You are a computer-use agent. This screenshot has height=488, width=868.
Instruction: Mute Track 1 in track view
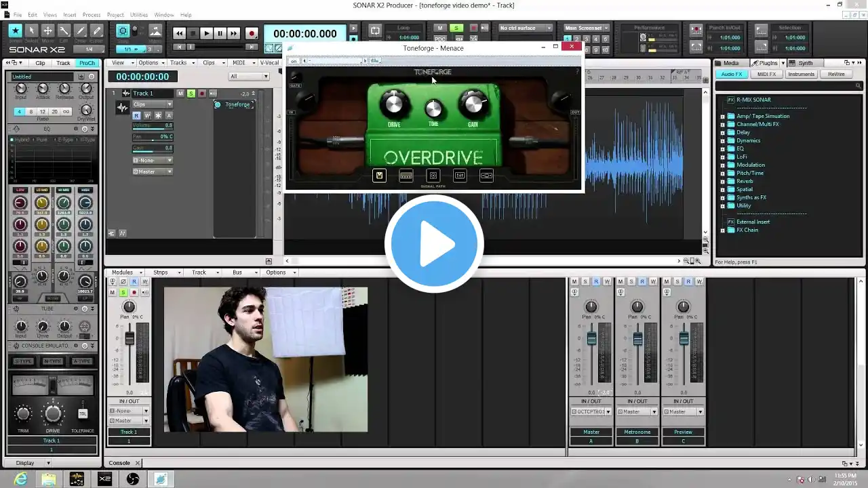(x=180, y=94)
